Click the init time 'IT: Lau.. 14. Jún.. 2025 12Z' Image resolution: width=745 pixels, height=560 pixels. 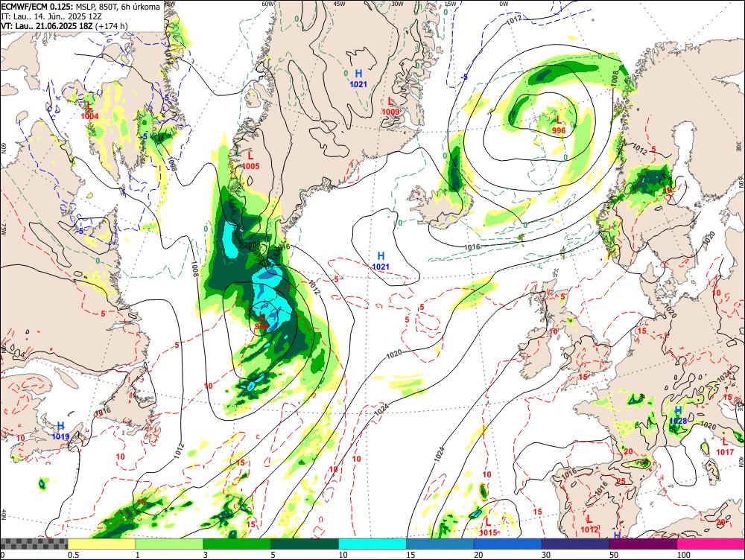coord(51,16)
